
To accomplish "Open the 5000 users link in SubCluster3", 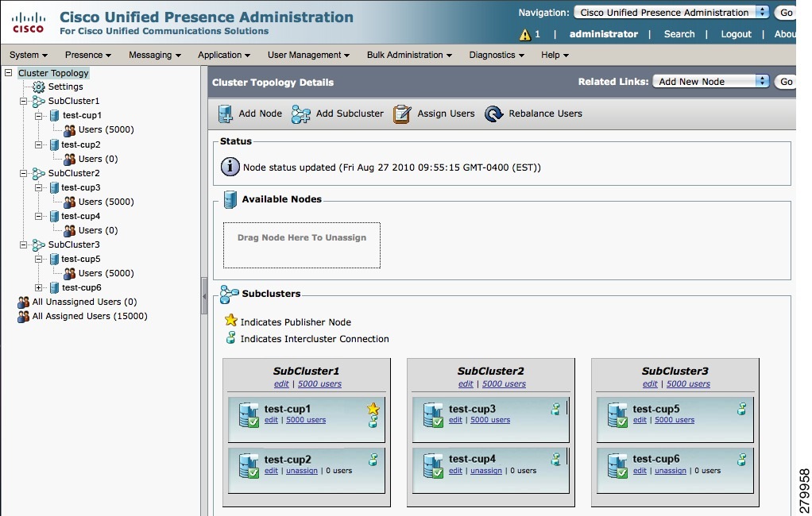I will pos(688,383).
